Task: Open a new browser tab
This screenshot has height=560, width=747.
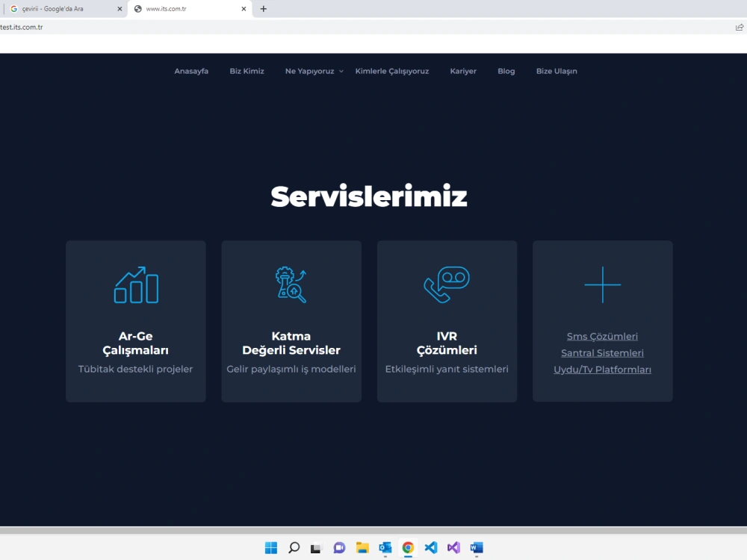Action: (264, 8)
